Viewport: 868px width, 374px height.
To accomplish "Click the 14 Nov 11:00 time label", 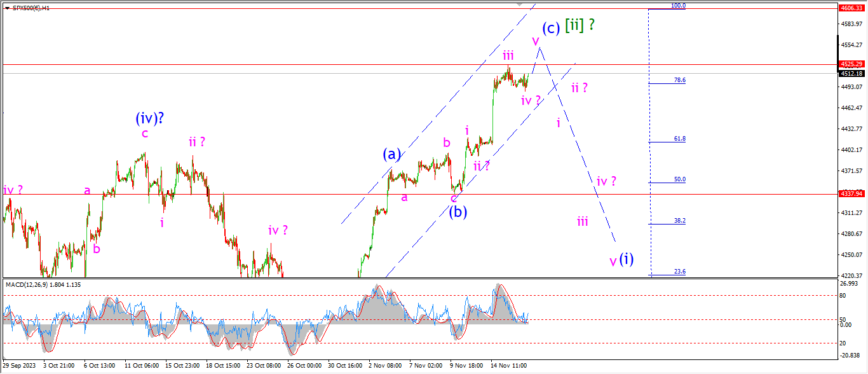I will point(508,366).
